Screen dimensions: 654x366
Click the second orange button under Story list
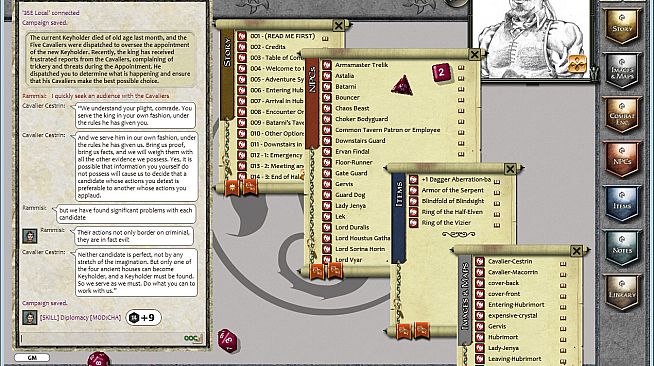[250, 187]
